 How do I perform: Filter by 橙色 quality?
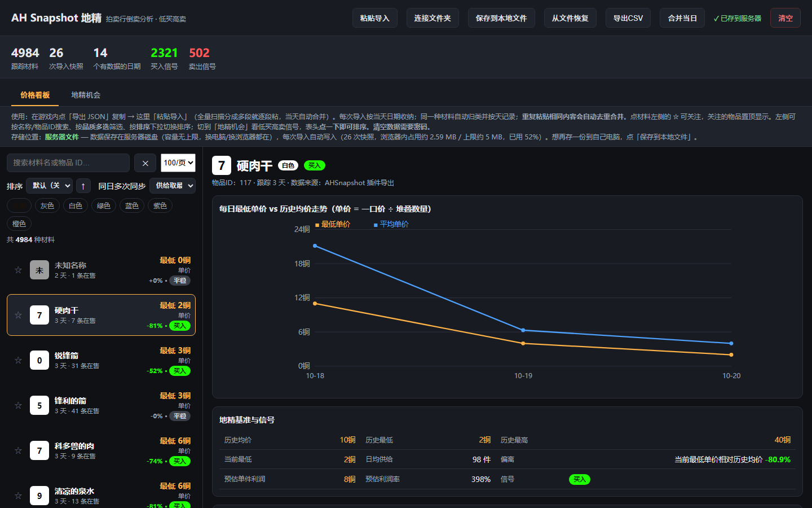click(19, 224)
